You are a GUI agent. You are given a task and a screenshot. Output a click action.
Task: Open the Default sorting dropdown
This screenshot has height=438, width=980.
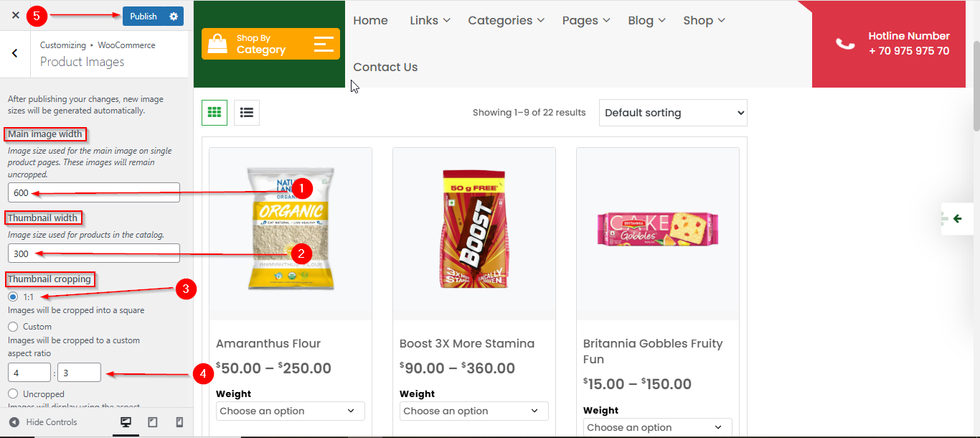click(673, 113)
